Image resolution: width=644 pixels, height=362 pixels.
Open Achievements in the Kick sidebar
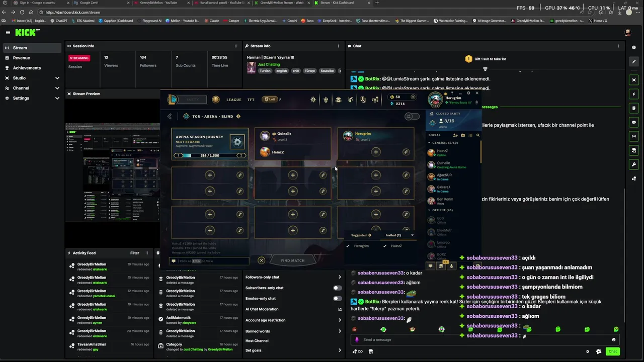click(32, 68)
